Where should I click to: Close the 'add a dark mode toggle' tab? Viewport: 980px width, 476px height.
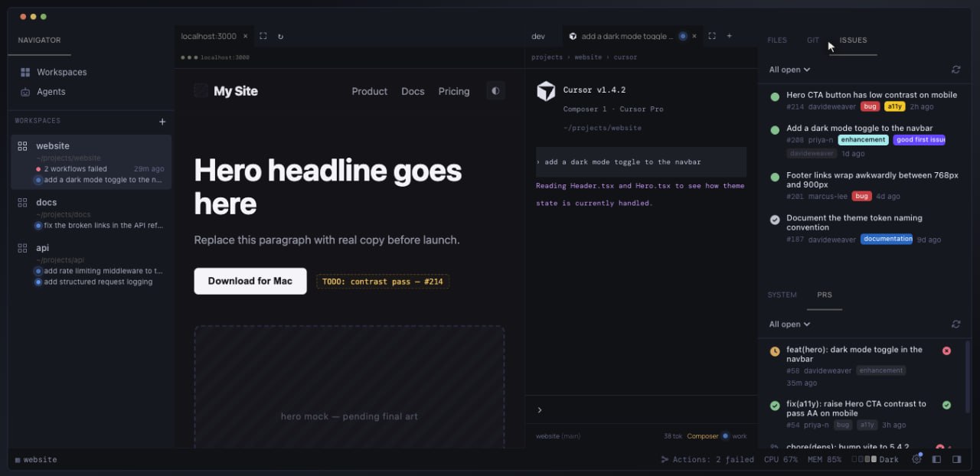694,36
